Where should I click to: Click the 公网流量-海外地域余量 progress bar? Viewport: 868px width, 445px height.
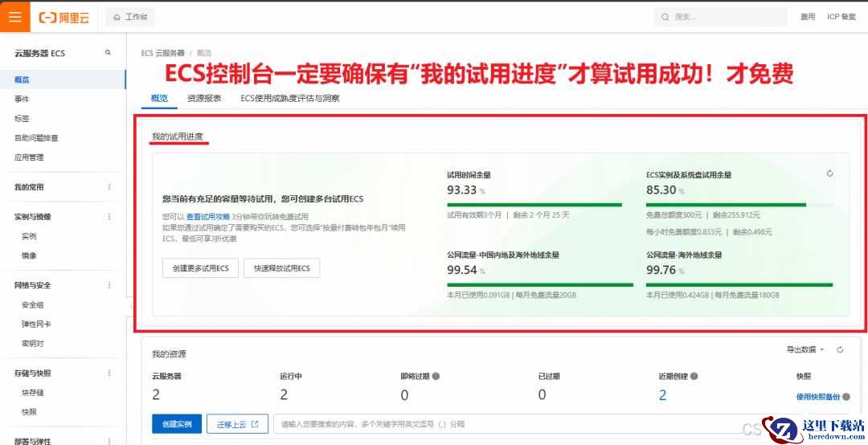(739, 285)
